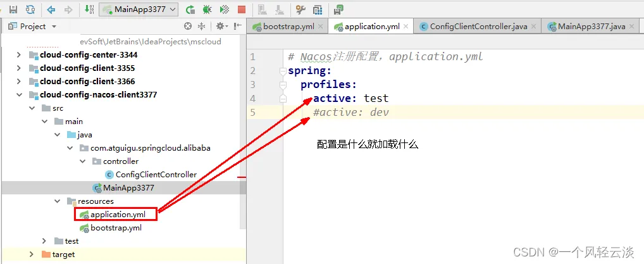This screenshot has height=264, width=644.
Task: Expand the target folder
Action: 31,255
